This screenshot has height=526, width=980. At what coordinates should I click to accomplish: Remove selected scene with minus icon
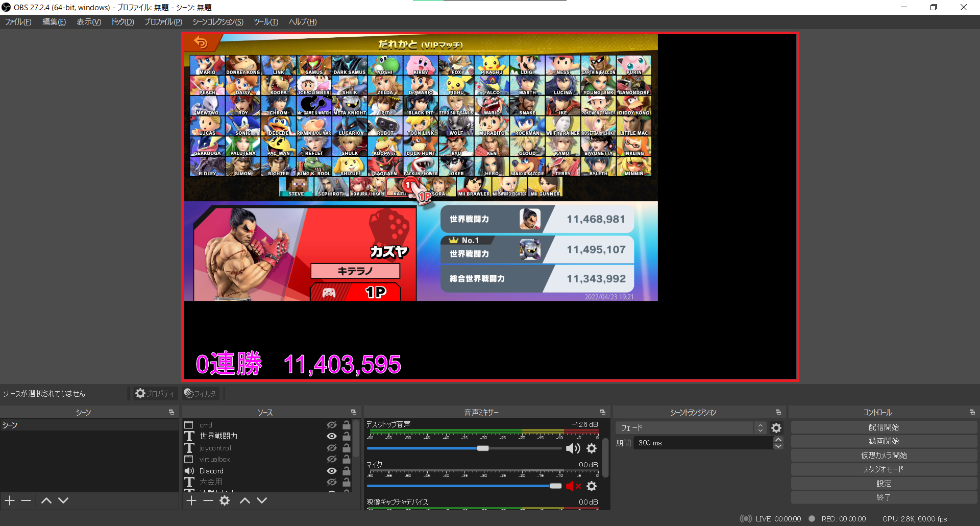pyautogui.click(x=26, y=500)
